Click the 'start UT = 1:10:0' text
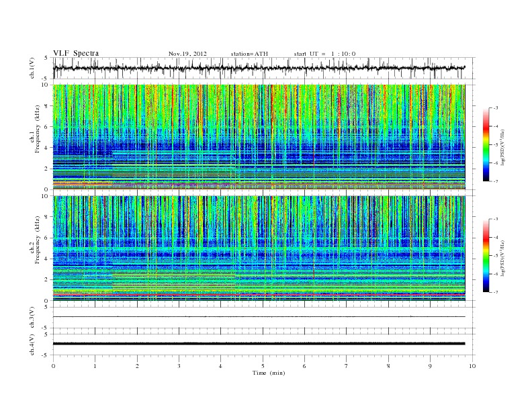 point(324,54)
